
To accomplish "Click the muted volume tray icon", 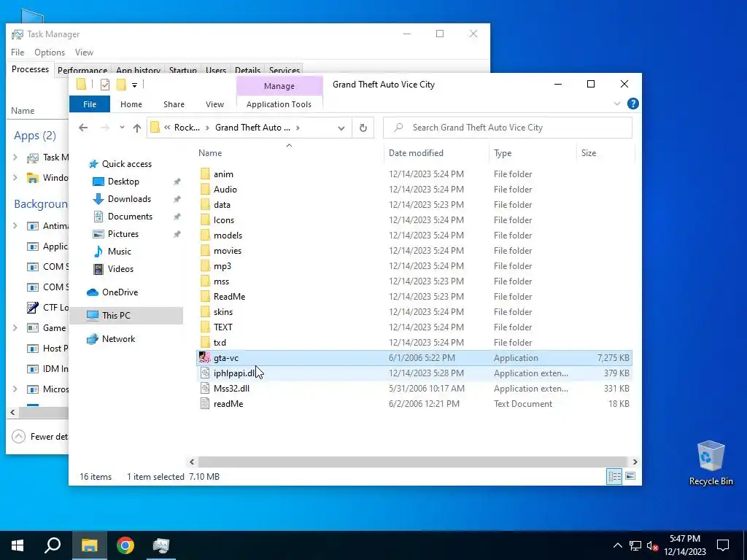I will (x=652, y=545).
